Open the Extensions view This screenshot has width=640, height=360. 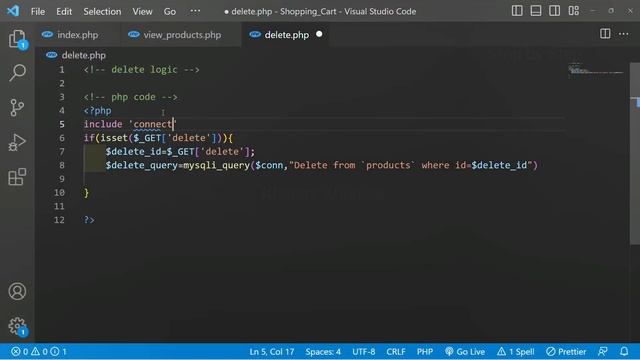click(17, 177)
